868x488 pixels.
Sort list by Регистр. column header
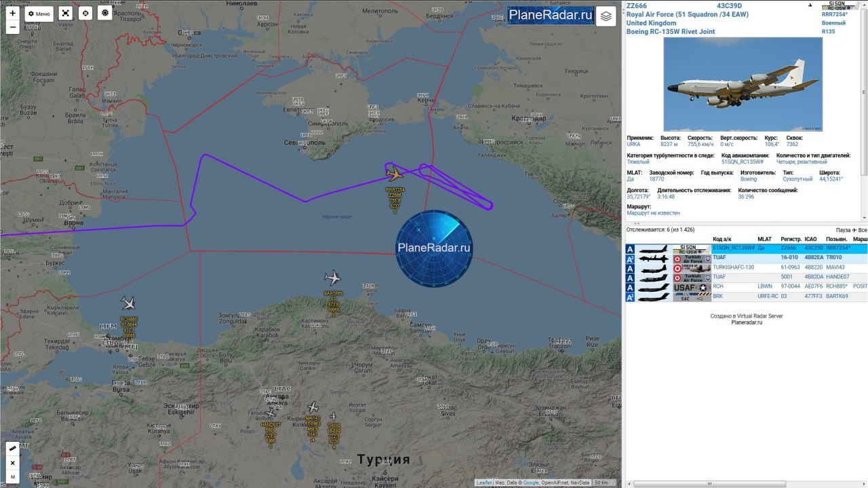point(791,239)
